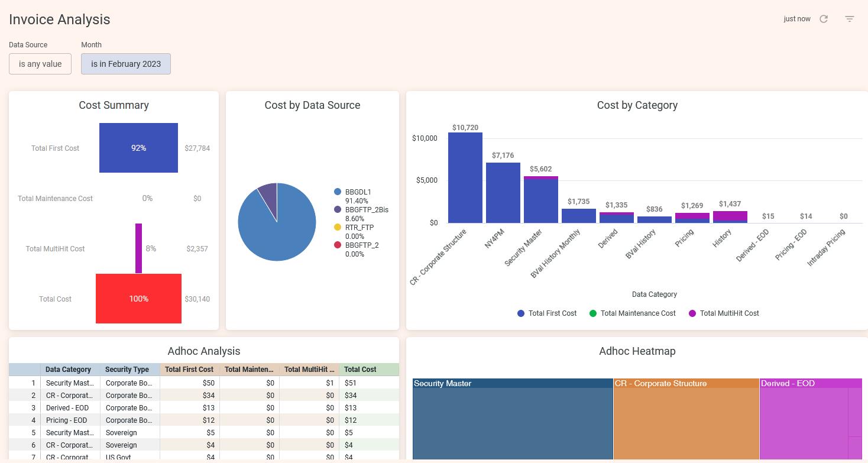This screenshot has height=463, width=868.
Task: Click the BBGFTP_2 red legend dot
Action: pyautogui.click(x=338, y=245)
